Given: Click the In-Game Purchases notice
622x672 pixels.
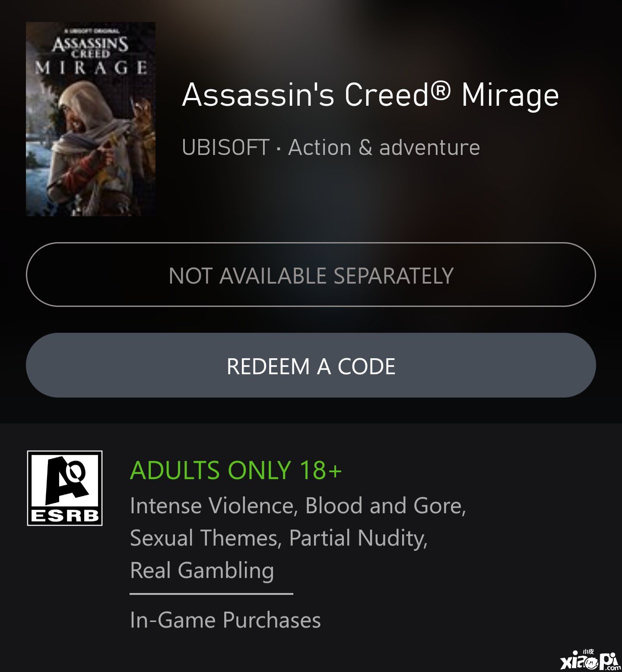Looking at the screenshot, I should pos(225,620).
